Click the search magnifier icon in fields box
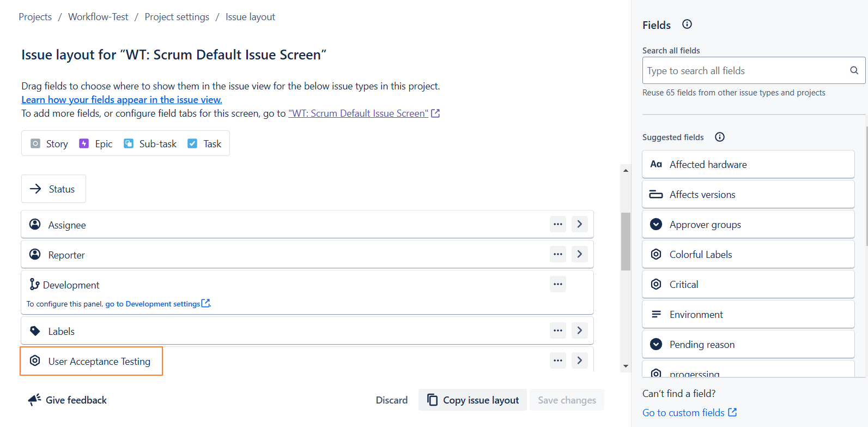The height and width of the screenshot is (427, 868). [854, 70]
